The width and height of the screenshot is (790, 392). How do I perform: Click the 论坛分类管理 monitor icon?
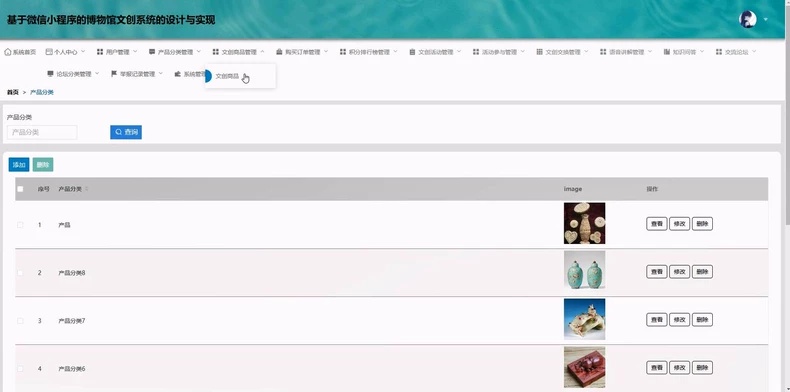(x=50, y=74)
